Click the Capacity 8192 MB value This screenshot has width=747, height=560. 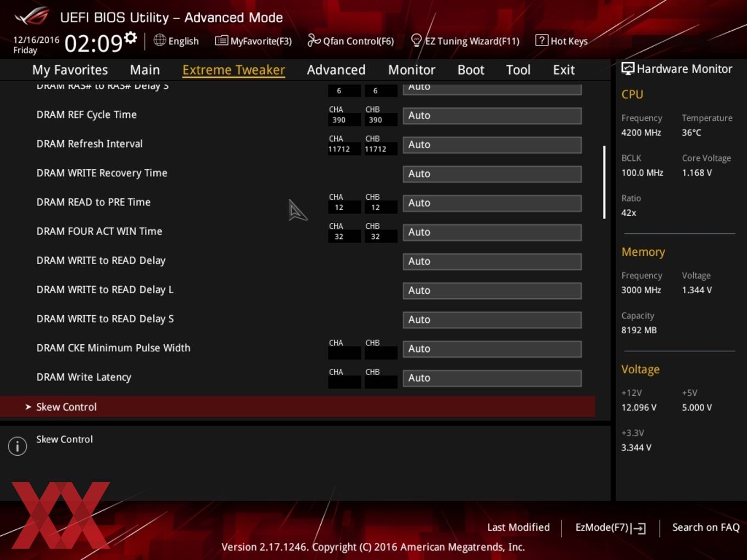point(639,330)
